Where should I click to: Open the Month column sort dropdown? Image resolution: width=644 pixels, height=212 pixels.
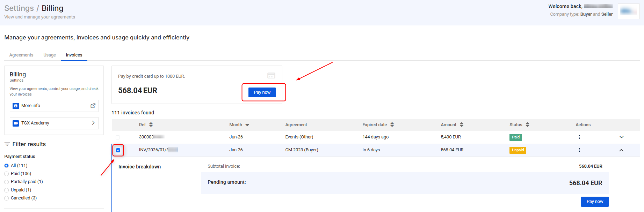coord(247,125)
